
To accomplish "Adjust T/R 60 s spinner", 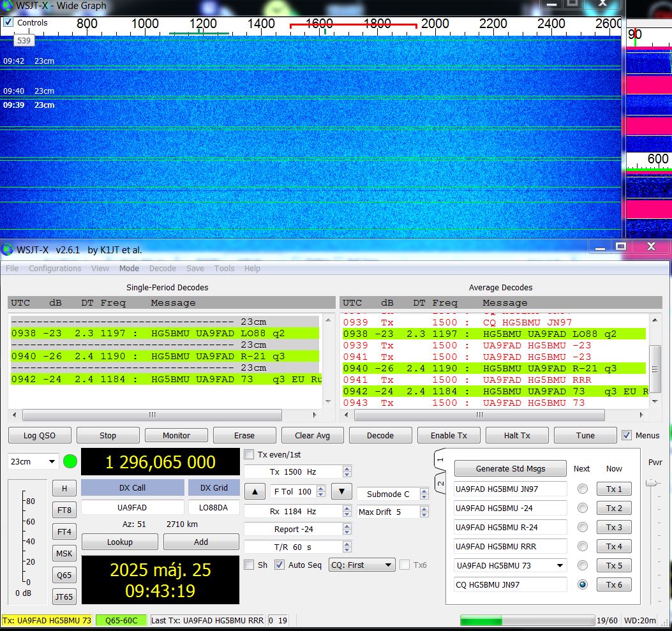I will coord(347,547).
